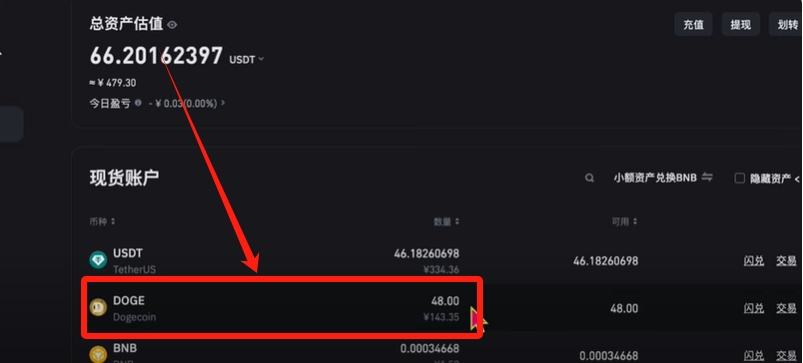The height and width of the screenshot is (363, 803).
Task: Toggle total asset value visibility eye icon
Action: pyautogui.click(x=172, y=25)
